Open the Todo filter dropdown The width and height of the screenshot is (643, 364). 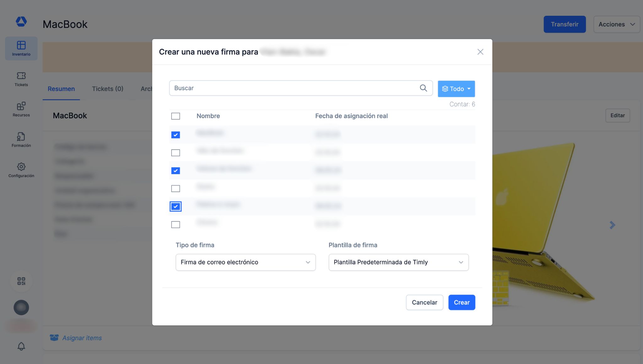[456, 89]
